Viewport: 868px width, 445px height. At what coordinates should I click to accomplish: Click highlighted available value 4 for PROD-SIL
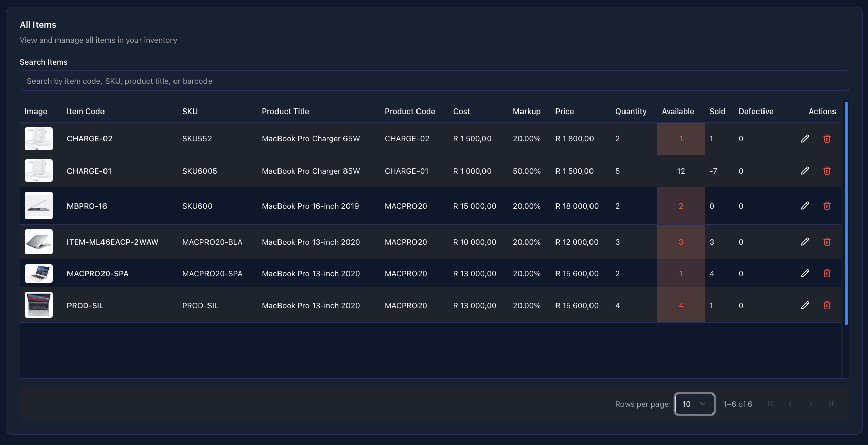[681, 306]
